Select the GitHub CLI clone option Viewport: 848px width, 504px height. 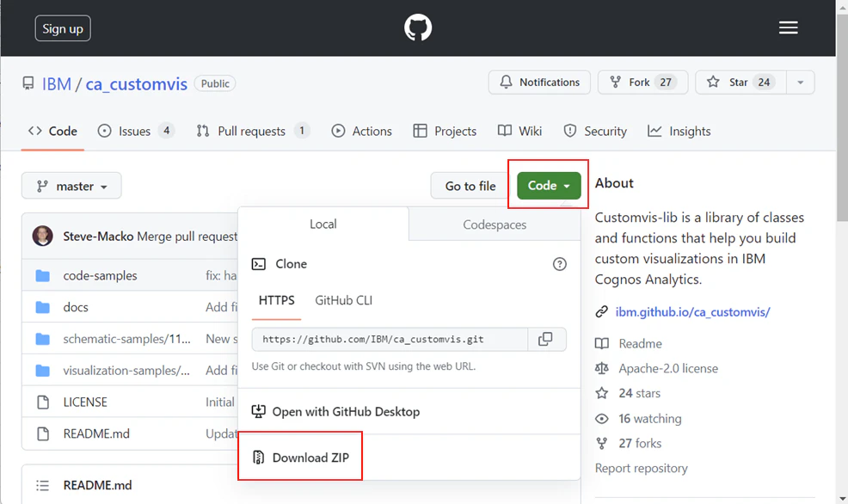tap(343, 301)
